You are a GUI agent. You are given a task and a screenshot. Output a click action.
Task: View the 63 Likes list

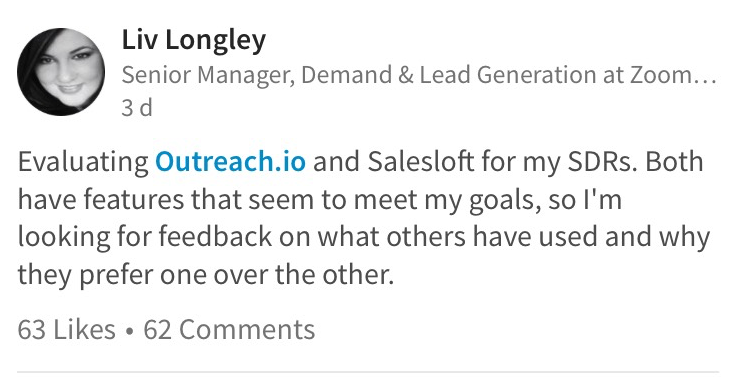[x=66, y=329]
